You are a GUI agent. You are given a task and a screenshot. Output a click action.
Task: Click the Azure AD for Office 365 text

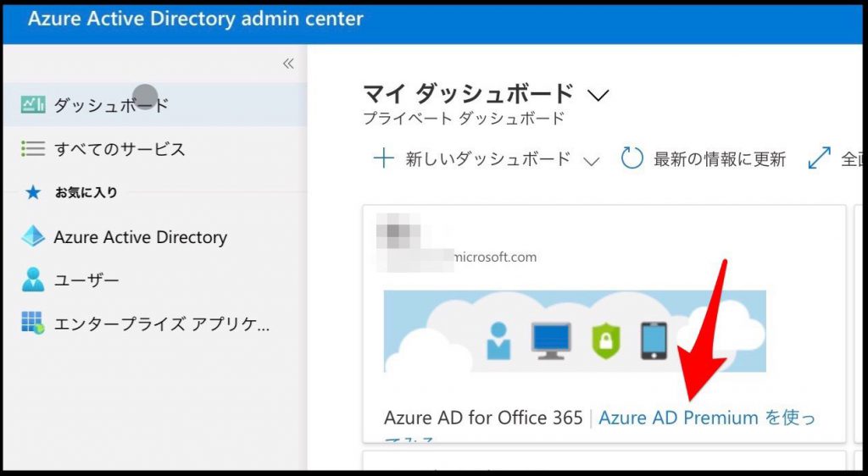pyautogui.click(x=483, y=418)
